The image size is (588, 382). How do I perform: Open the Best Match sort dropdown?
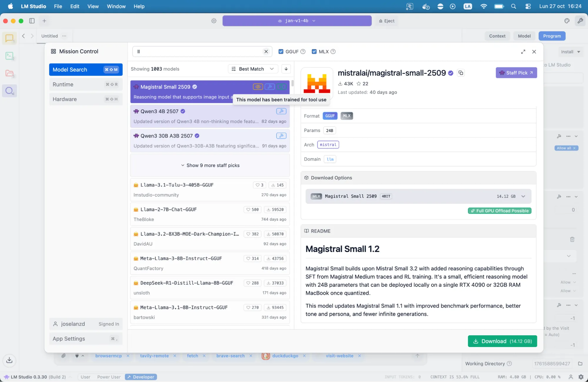coord(252,69)
